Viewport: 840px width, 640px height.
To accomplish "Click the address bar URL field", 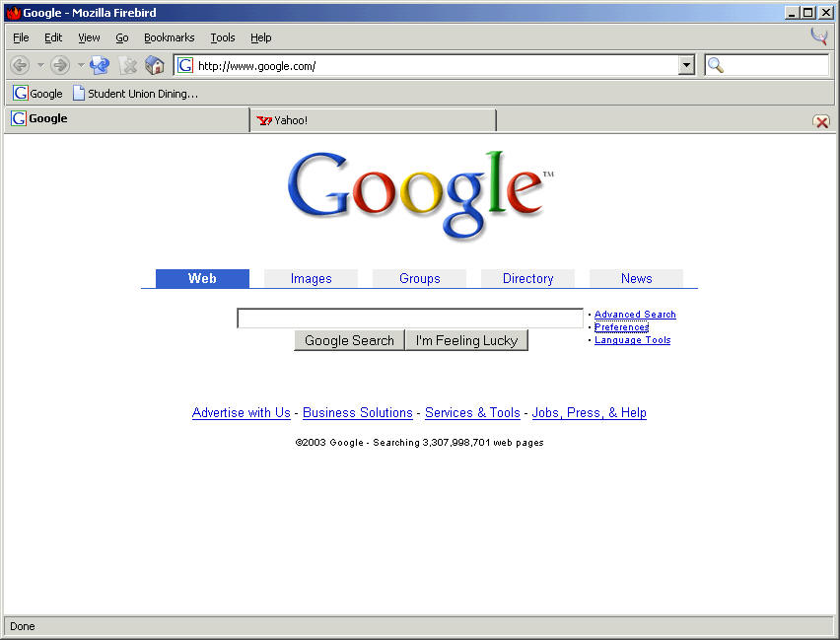I will [436, 65].
